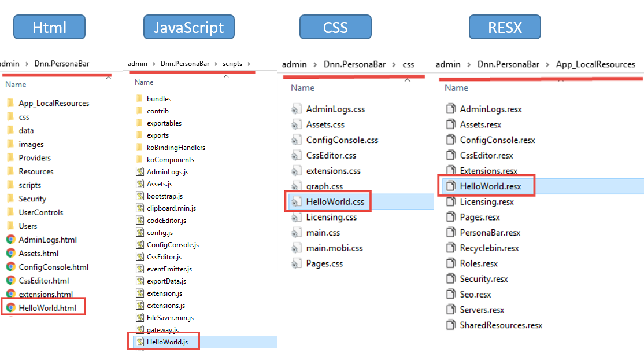Select ConfigConsole.css file
This screenshot has width=644, height=356.
coord(342,140)
